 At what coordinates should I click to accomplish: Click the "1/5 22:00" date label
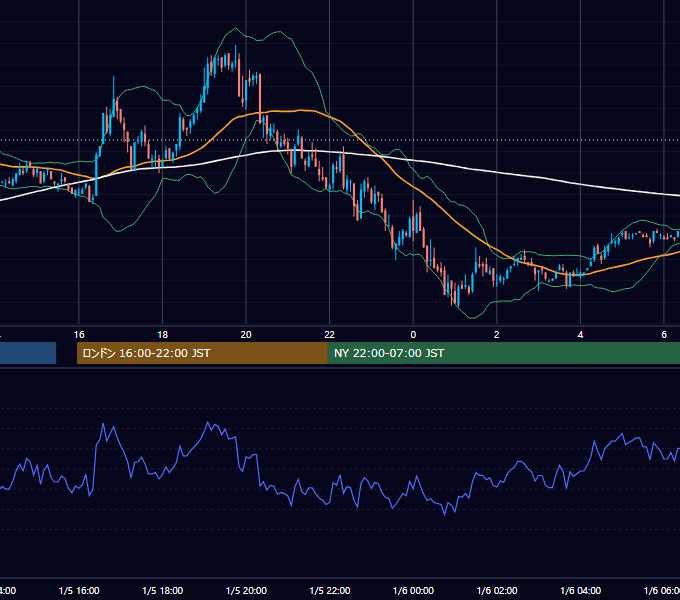click(x=330, y=590)
